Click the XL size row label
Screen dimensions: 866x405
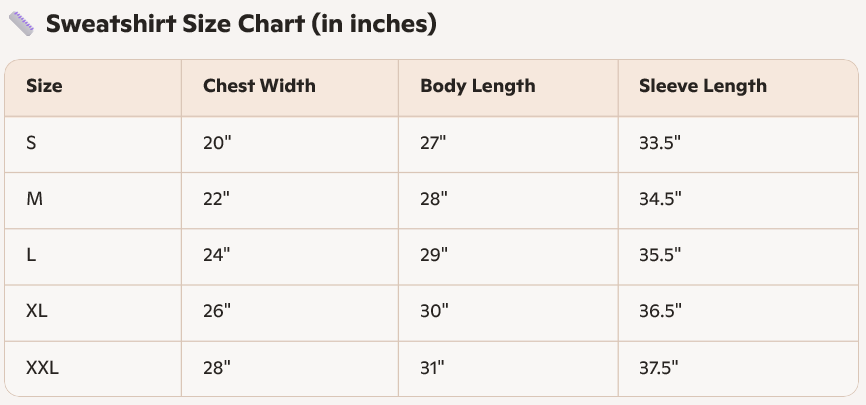click(37, 311)
